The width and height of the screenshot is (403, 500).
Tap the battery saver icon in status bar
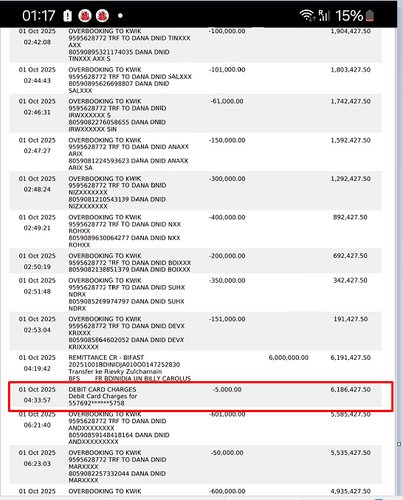(x=68, y=16)
